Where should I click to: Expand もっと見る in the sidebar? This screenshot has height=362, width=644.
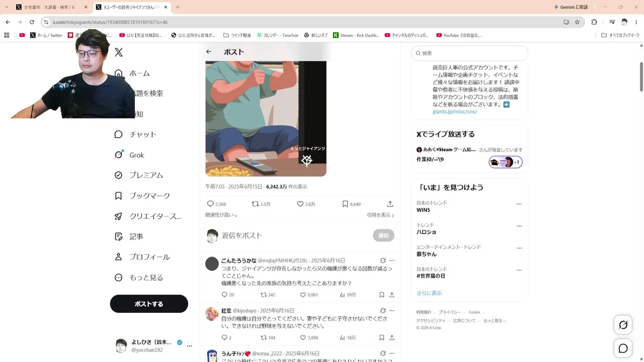pyautogui.click(x=139, y=278)
